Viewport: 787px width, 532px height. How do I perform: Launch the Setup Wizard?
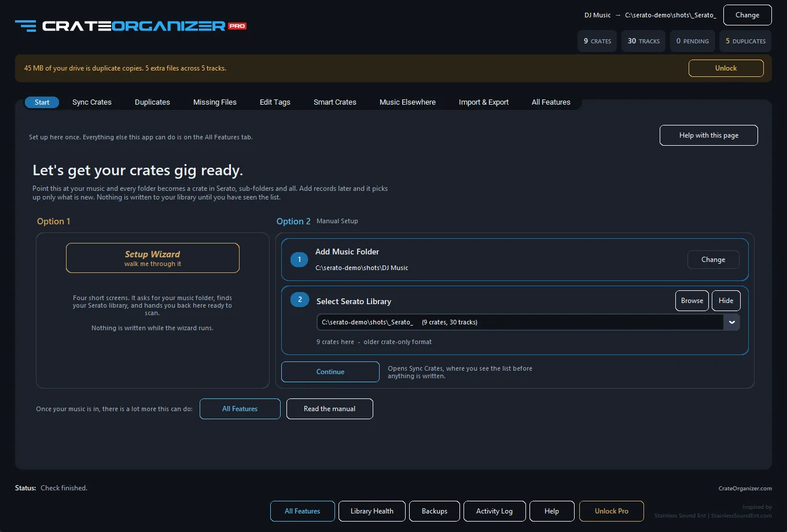pyautogui.click(x=153, y=258)
